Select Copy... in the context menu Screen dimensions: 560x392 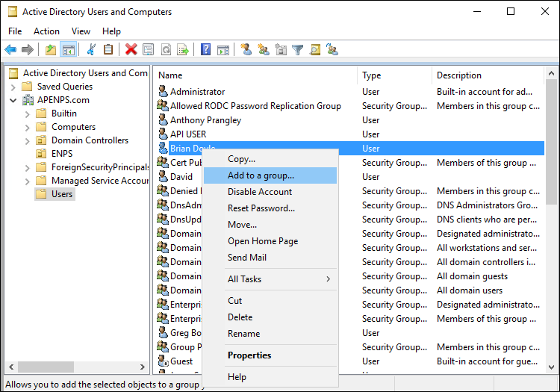click(x=270, y=159)
